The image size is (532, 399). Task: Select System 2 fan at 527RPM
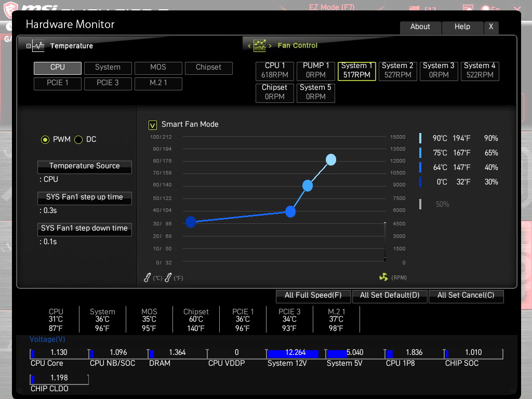pos(397,71)
